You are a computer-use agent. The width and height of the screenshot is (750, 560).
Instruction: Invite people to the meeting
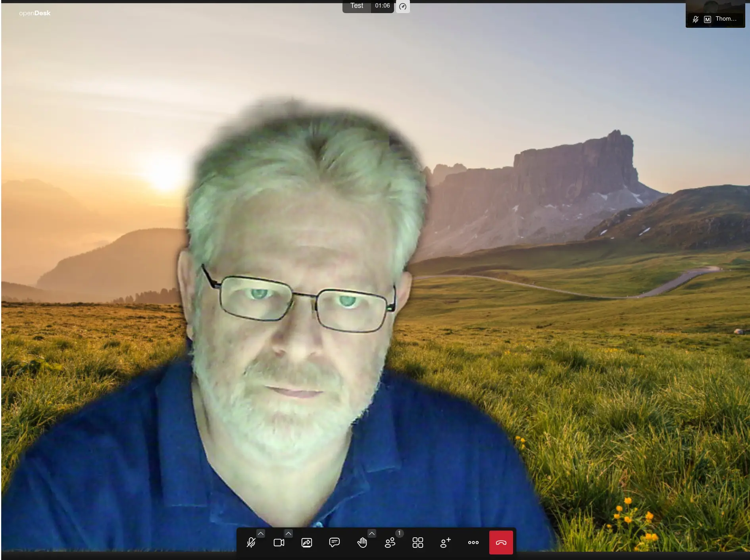446,543
